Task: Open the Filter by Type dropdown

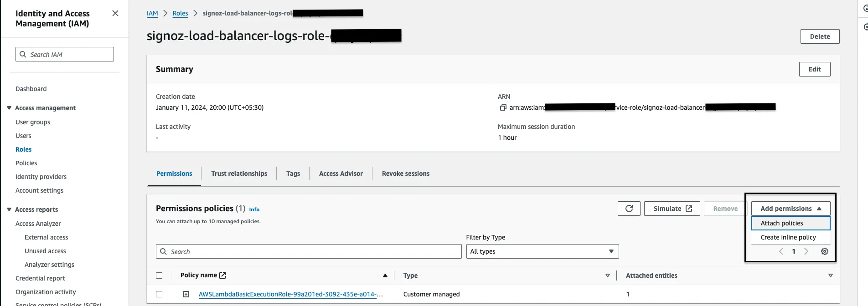Action: [542, 251]
